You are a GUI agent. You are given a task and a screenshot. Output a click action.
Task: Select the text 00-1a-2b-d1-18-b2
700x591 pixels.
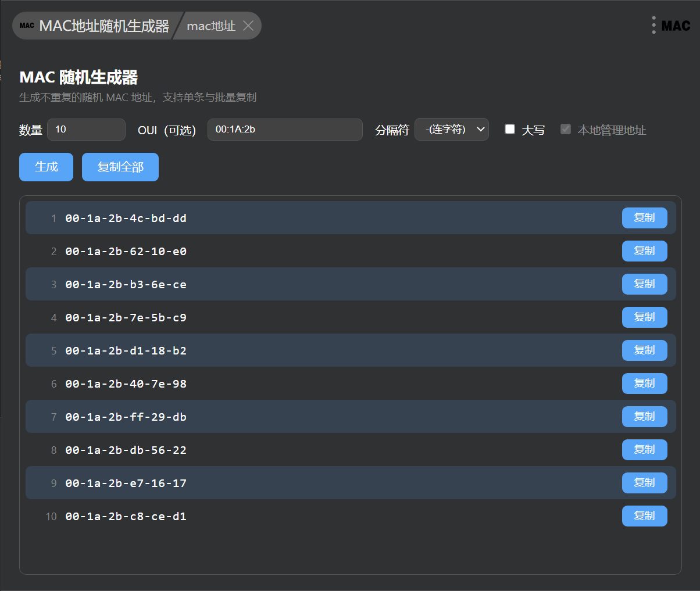tap(126, 351)
